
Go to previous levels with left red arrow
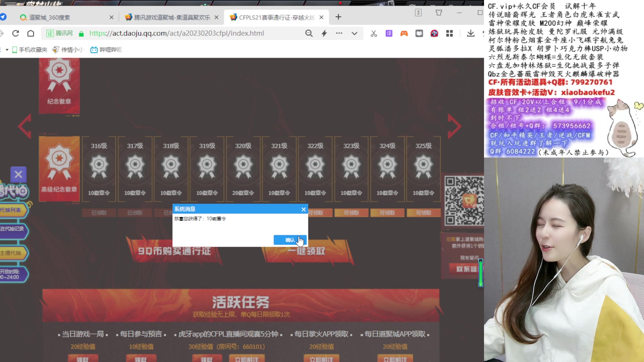click(24, 126)
